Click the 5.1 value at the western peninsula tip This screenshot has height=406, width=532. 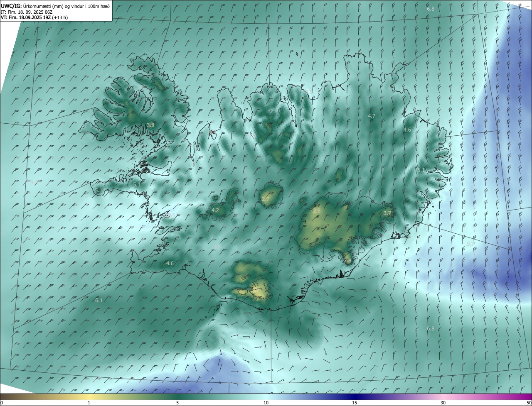[99, 191]
